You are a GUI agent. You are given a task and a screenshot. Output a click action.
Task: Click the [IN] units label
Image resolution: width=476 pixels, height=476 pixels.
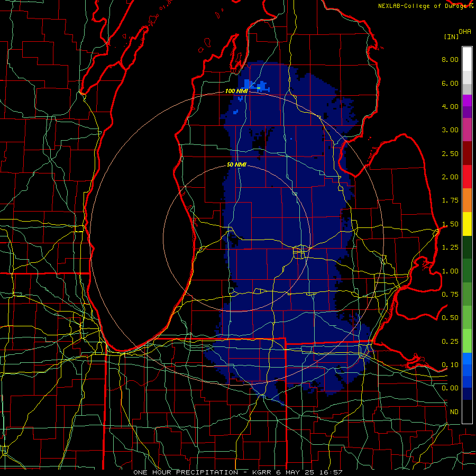pyautogui.click(x=451, y=36)
